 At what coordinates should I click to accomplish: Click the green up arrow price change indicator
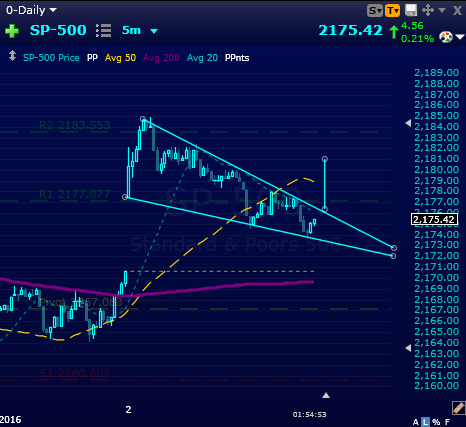coord(394,32)
